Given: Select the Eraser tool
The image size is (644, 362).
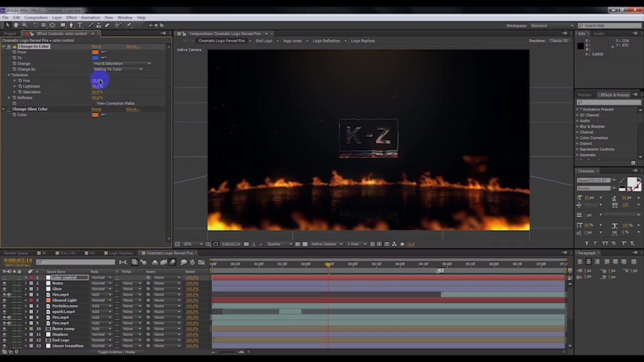Looking at the screenshot, I should point(107,25).
